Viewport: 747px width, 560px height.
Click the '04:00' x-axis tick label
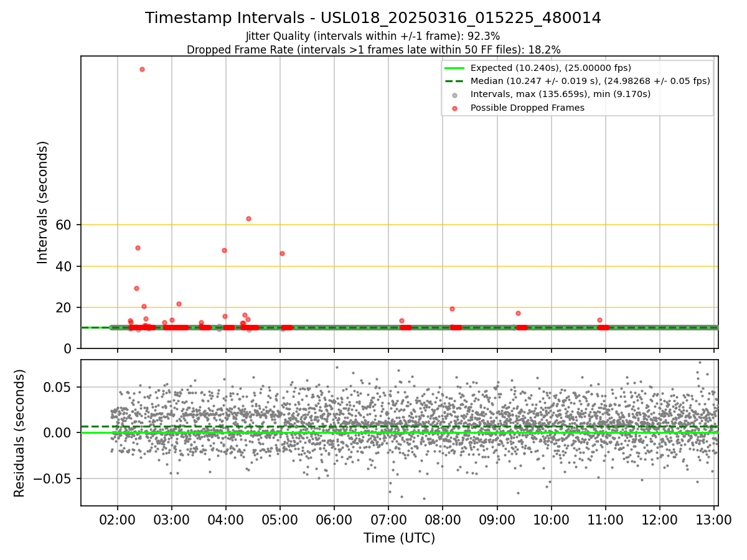click(x=225, y=519)
